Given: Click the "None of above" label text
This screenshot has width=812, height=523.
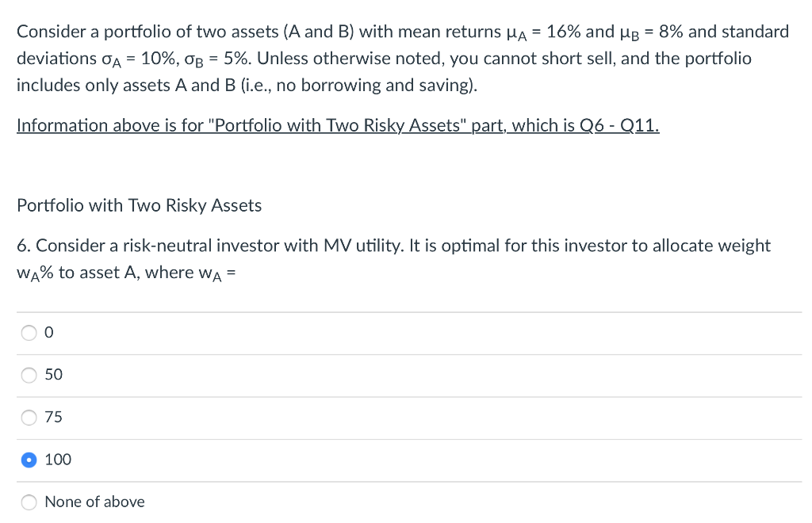Looking at the screenshot, I should click(x=94, y=502).
